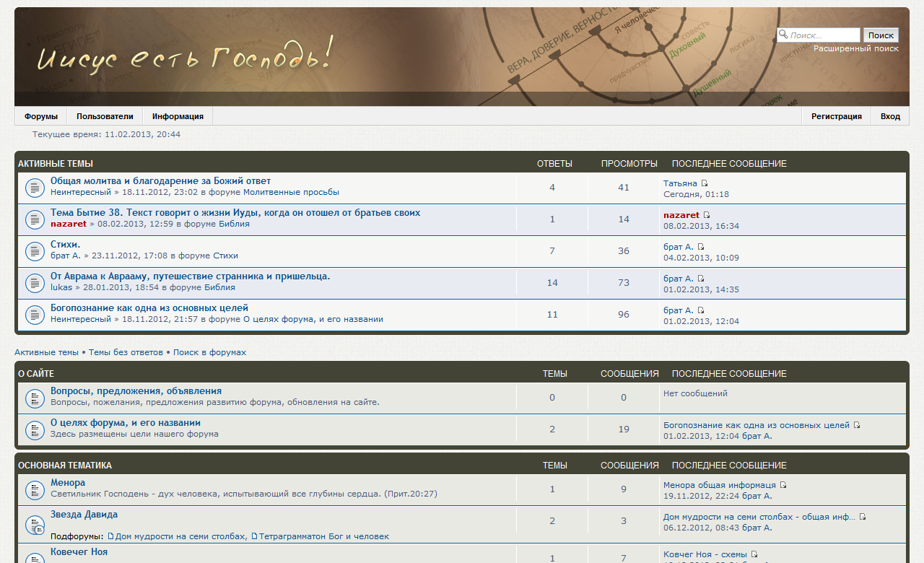Viewport: 924px width, 563px height.
Task: Open the "Пользователи" menu
Action: point(105,116)
